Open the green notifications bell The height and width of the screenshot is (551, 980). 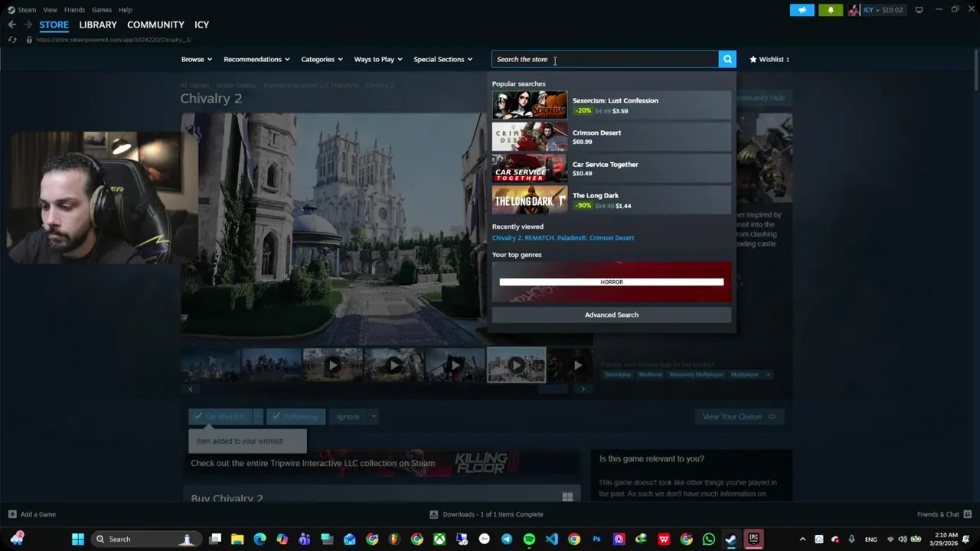831,10
